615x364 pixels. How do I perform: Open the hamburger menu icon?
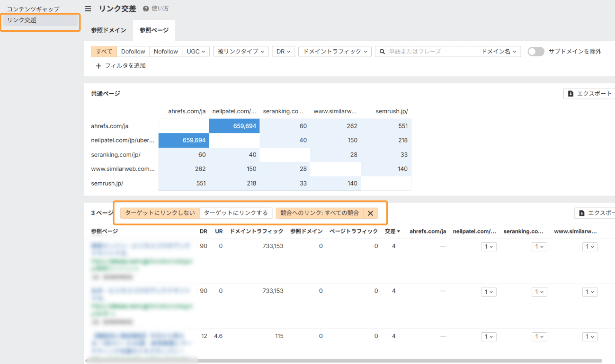pyautogui.click(x=88, y=9)
